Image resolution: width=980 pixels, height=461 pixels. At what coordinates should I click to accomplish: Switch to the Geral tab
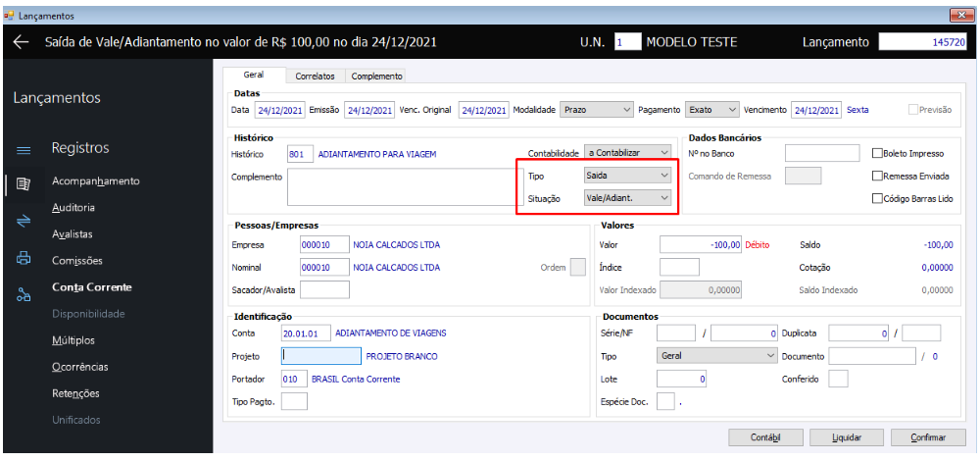[x=254, y=75]
